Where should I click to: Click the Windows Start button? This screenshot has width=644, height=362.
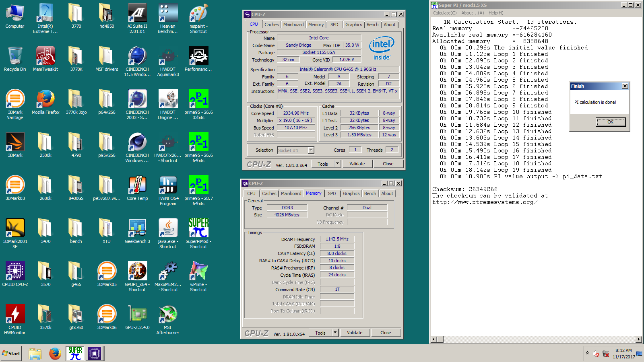click(11, 354)
